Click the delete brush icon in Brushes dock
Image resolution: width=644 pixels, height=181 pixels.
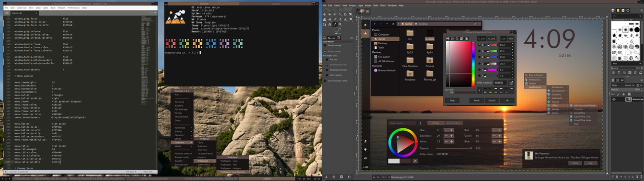[x=630, y=72]
